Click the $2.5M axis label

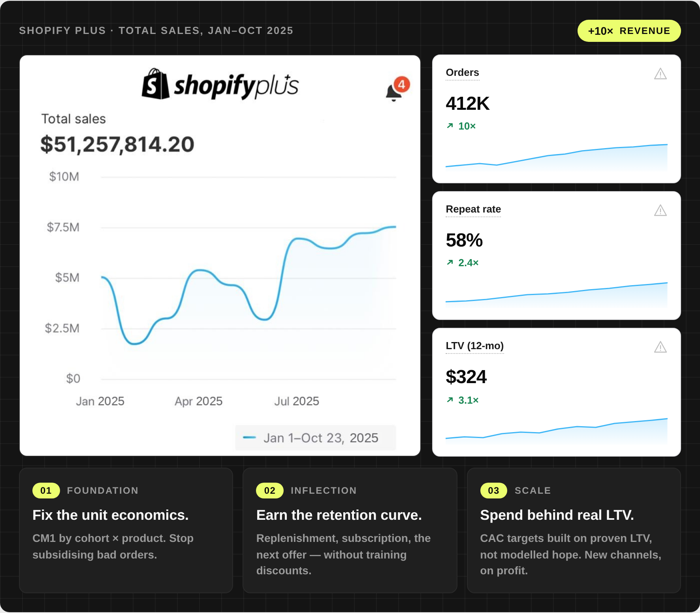pos(62,328)
